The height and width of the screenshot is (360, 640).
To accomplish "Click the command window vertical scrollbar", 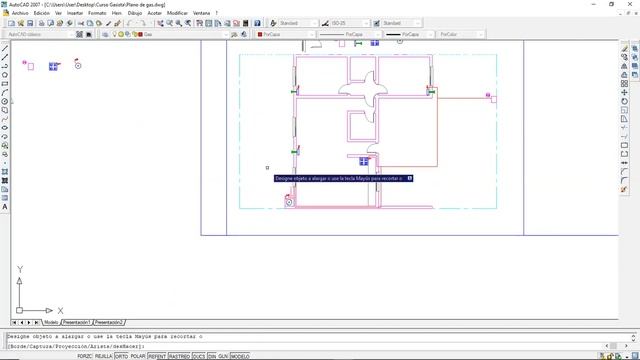I will pos(633,338).
